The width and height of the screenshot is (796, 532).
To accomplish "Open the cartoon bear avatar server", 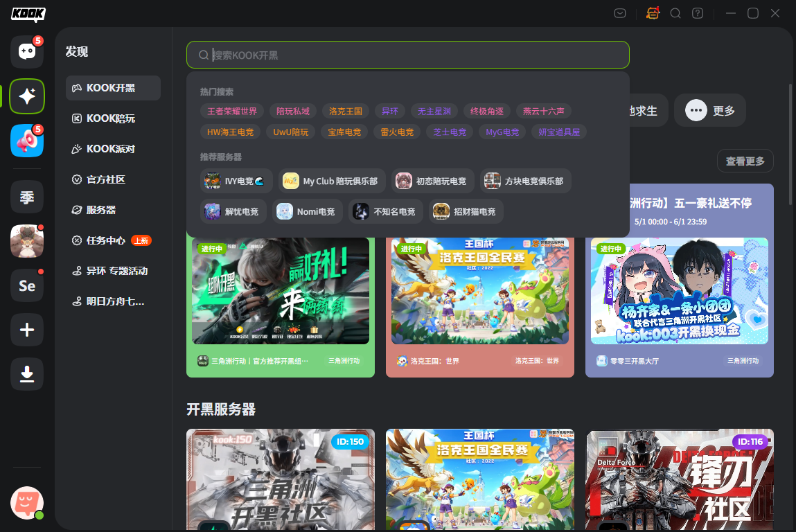I will tap(27, 241).
